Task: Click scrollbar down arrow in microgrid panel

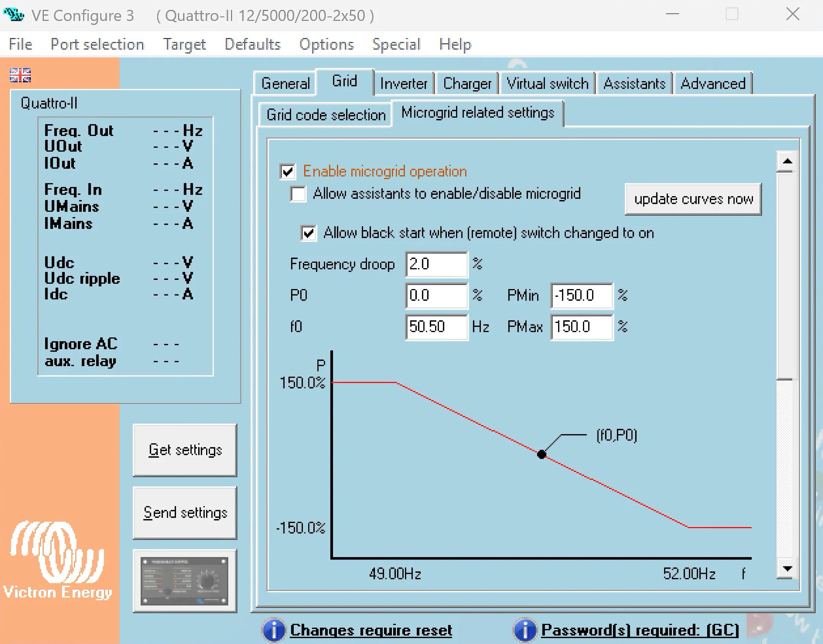Action: [787, 569]
